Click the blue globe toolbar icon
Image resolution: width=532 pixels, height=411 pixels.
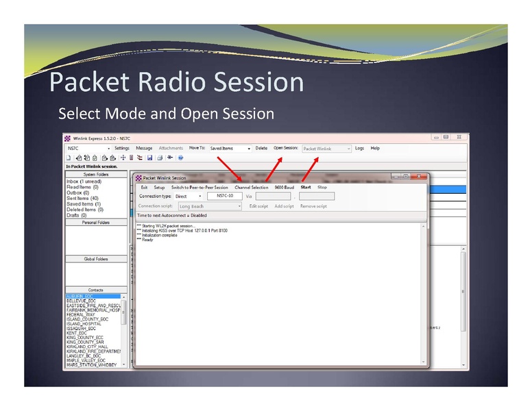point(180,158)
